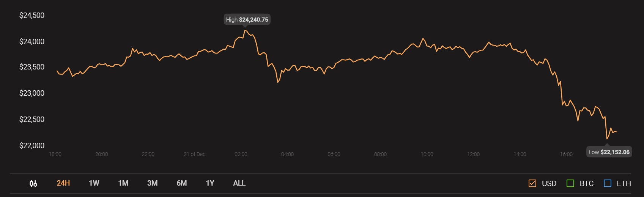Click the 21 of Dec date marker
The height and width of the screenshot is (197, 644).
pos(194,154)
